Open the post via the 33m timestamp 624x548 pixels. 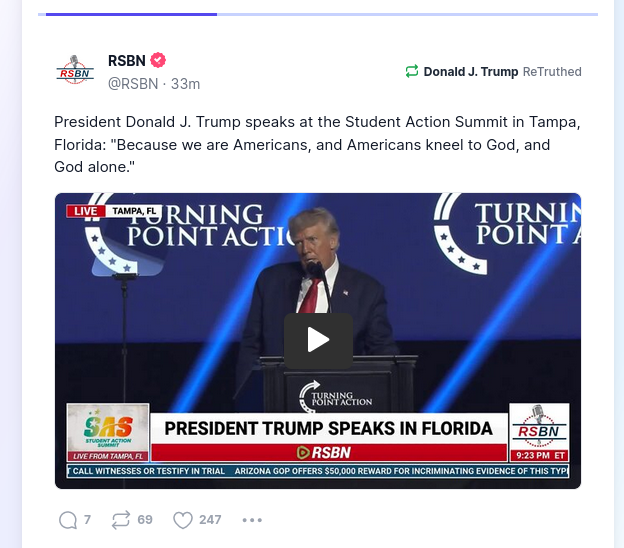pos(185,84)
